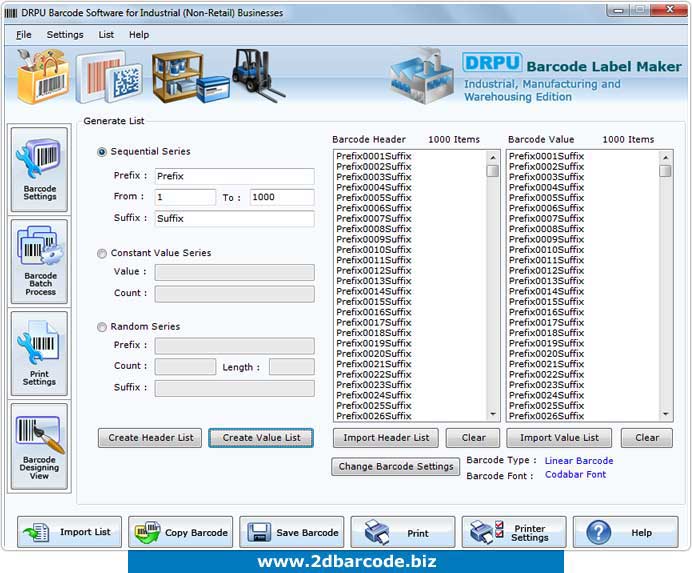Screen dimensions: 692x573
Task: Switch to Barcode Designing View
Action: [40, 446]
